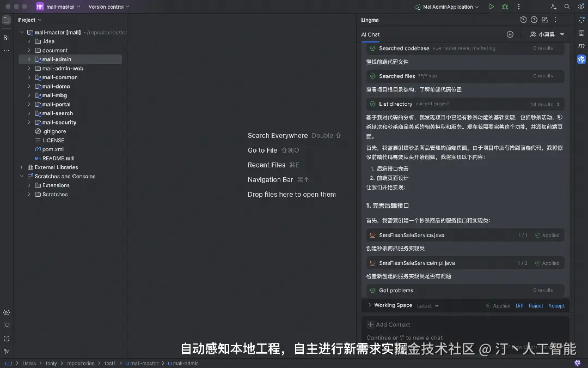
Task: Open the mall-master project dropdown
Action: point(58,7)
